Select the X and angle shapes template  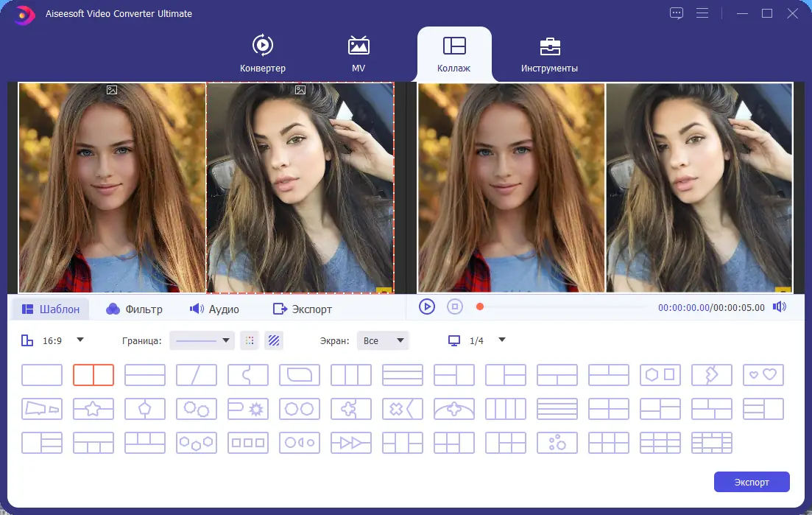pos(403,409)
